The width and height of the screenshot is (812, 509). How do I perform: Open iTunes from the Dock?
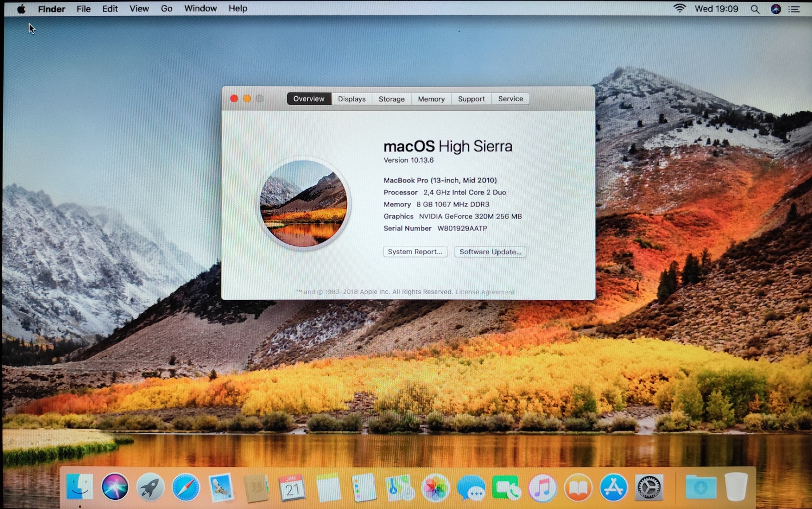point(542,487)
